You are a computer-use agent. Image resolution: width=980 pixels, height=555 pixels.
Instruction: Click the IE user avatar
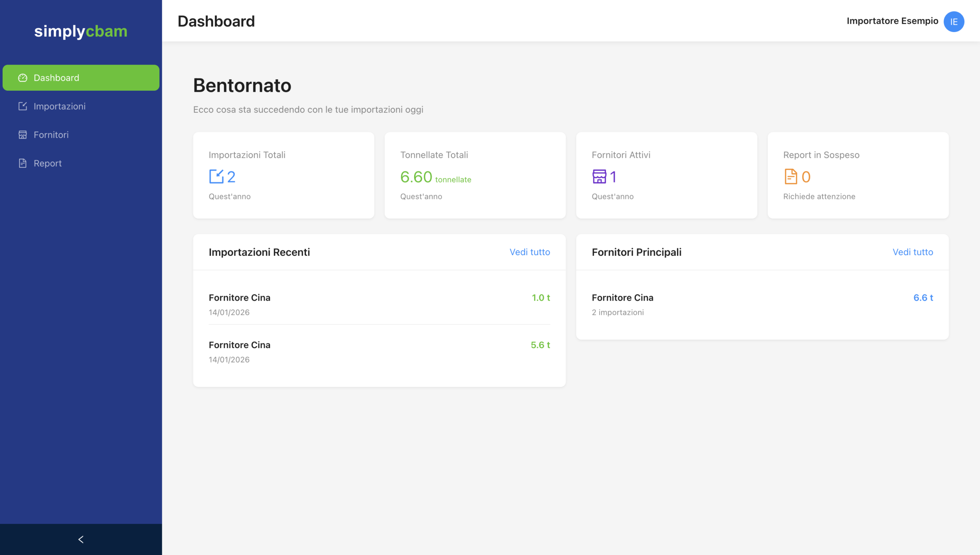[x=954, y=21]
